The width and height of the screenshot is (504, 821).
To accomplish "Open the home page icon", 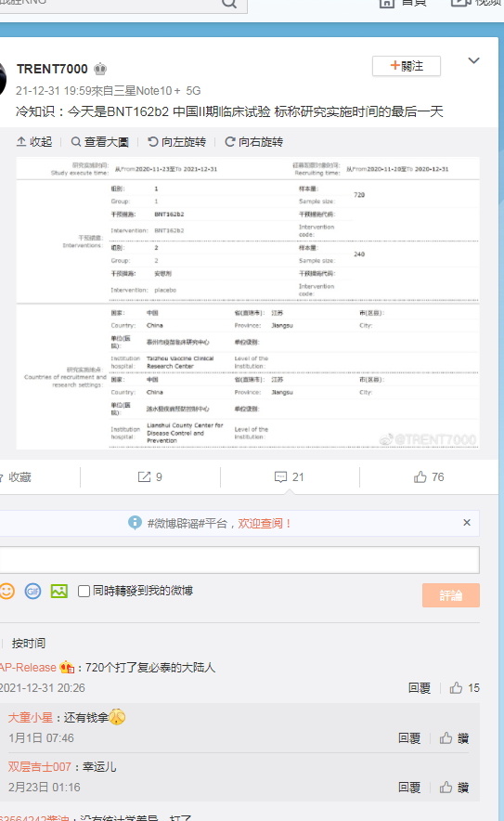I will (x=386, y=3).
